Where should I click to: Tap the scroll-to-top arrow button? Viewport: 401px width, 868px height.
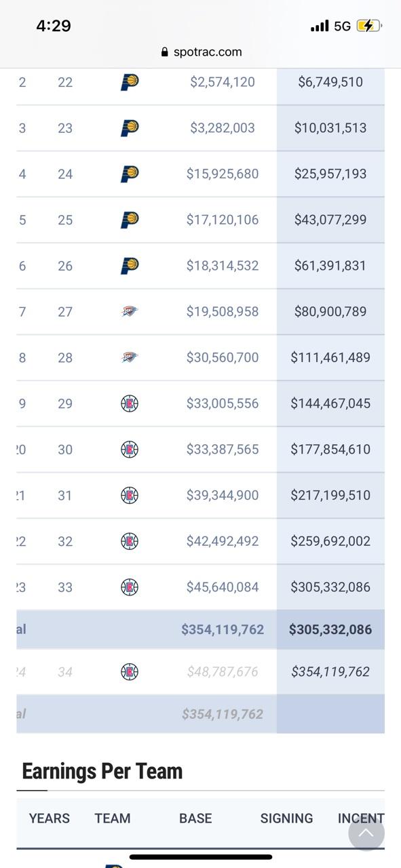(366, 833)
